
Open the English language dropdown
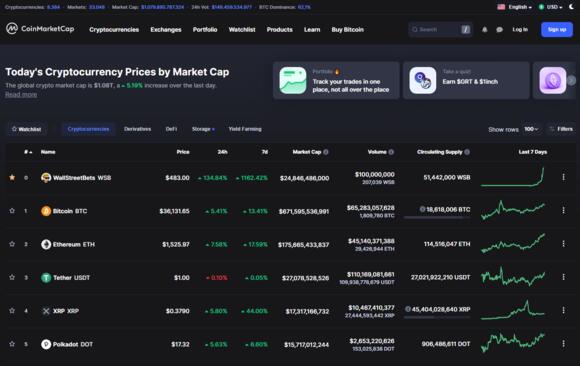[515, 7]
